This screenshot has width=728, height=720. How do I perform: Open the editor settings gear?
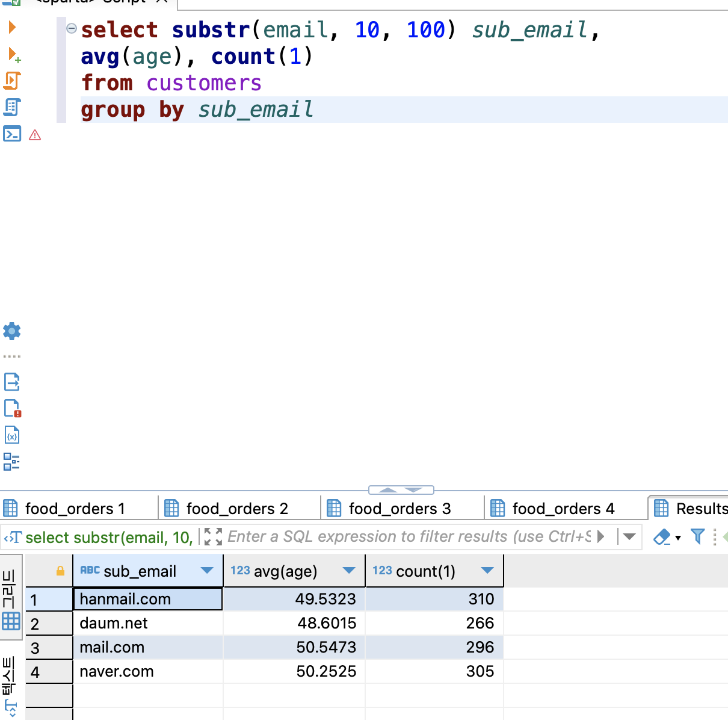[12, 331]
